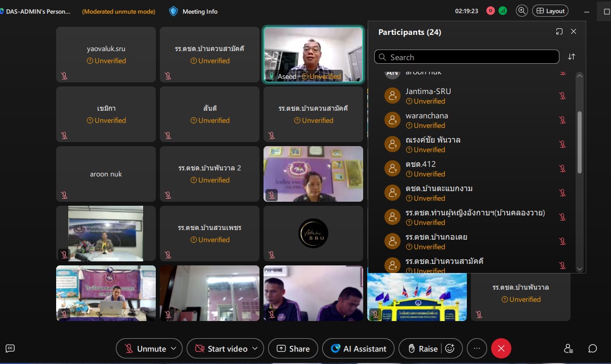Click the participant Search field
611x364 pixels.
(x=466, y=57)
